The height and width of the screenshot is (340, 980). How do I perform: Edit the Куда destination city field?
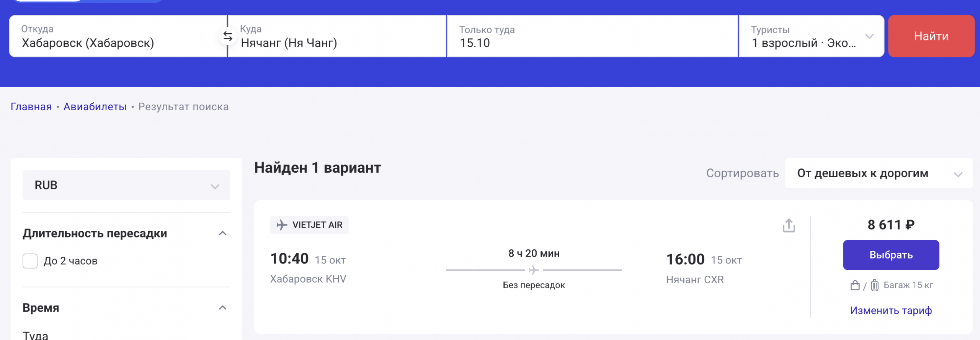coord(337,36)
